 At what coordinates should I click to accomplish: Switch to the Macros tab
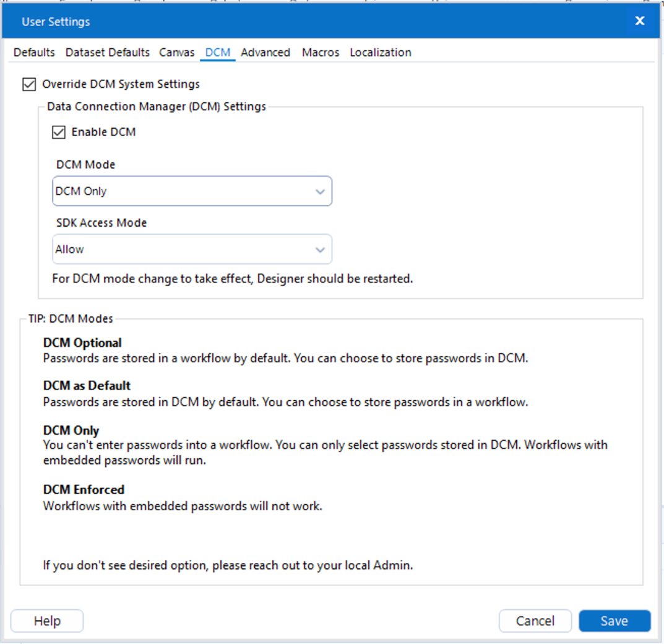320,53
